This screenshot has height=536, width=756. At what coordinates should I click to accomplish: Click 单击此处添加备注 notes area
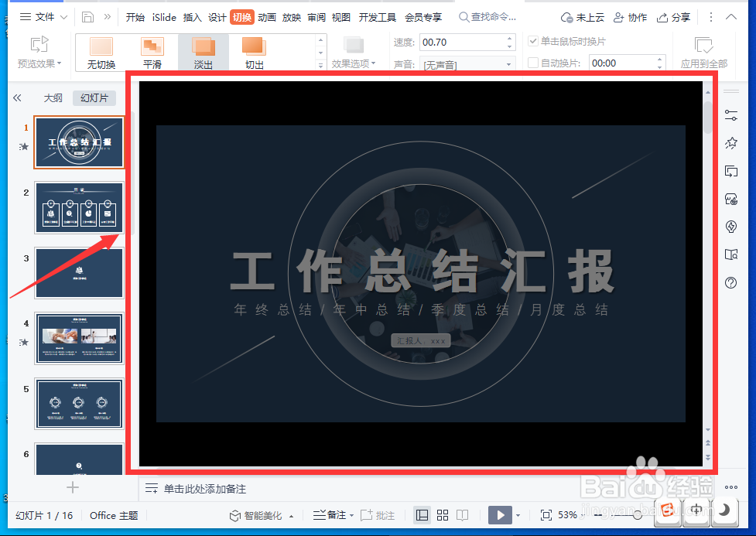[x=205, y=489]
